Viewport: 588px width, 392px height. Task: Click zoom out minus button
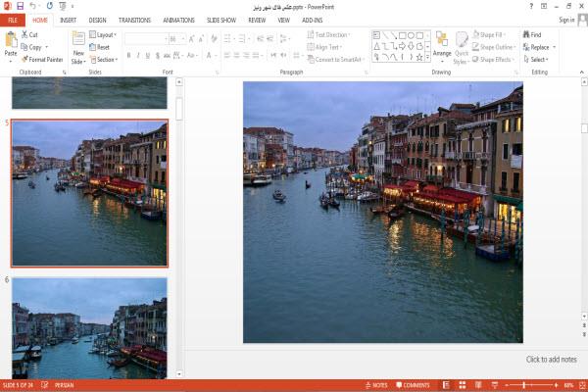507,385
